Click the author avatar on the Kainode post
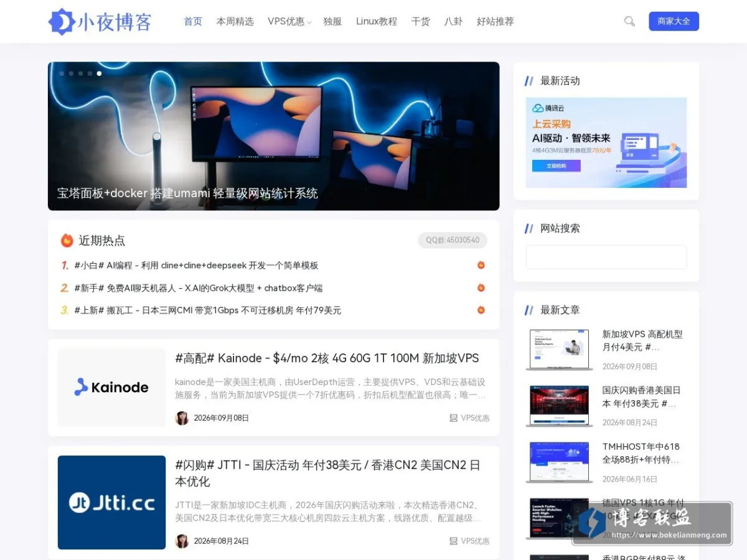The width and height of the screenshot is (747, 560). [x=182, y=418]
